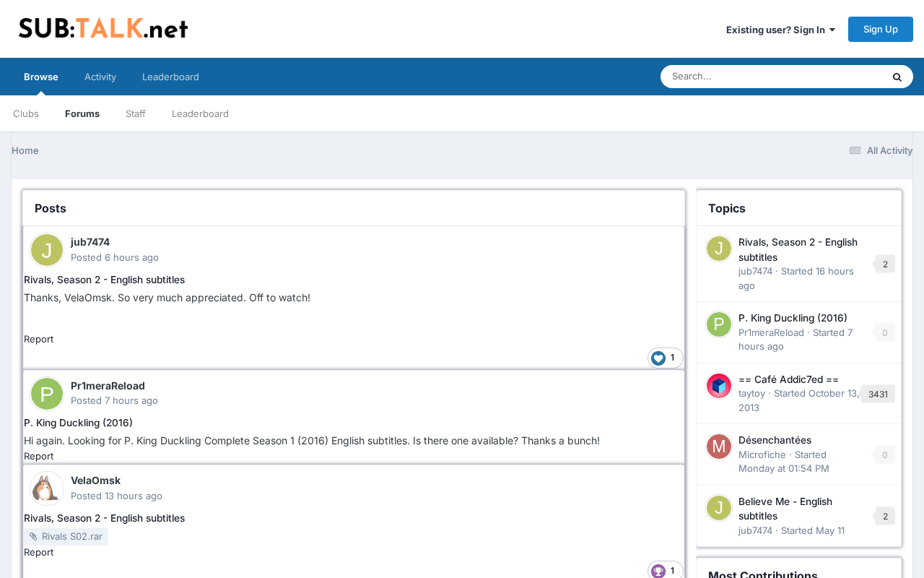This screenshot has width=924, height=578.
Task: Click the trophy reaction on VelaOmsk's post
Action: [658, 571]
